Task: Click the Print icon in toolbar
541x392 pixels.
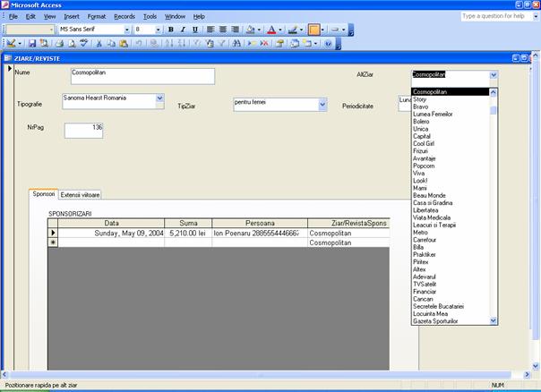Action: point(58,43)
